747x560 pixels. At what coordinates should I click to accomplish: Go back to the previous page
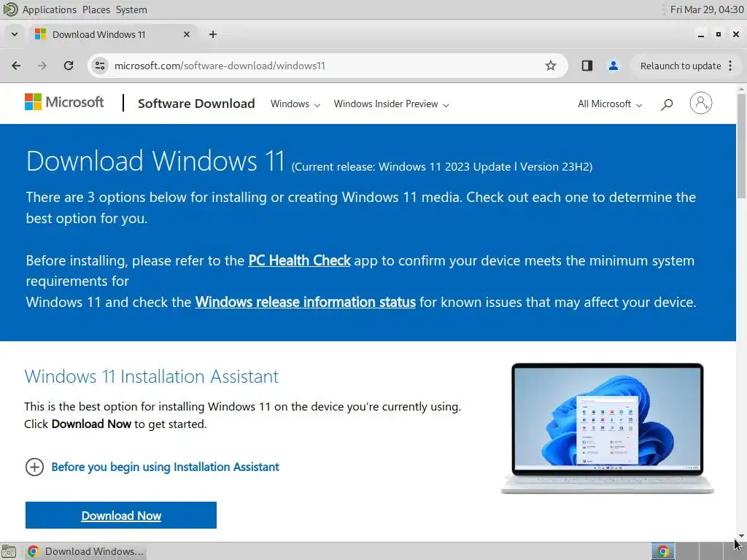tap(16, 66)
